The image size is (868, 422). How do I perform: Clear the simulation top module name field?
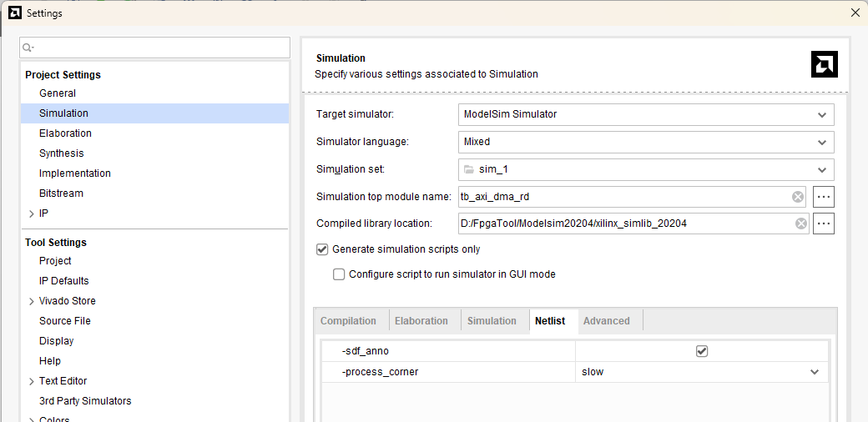pos(797,197)
